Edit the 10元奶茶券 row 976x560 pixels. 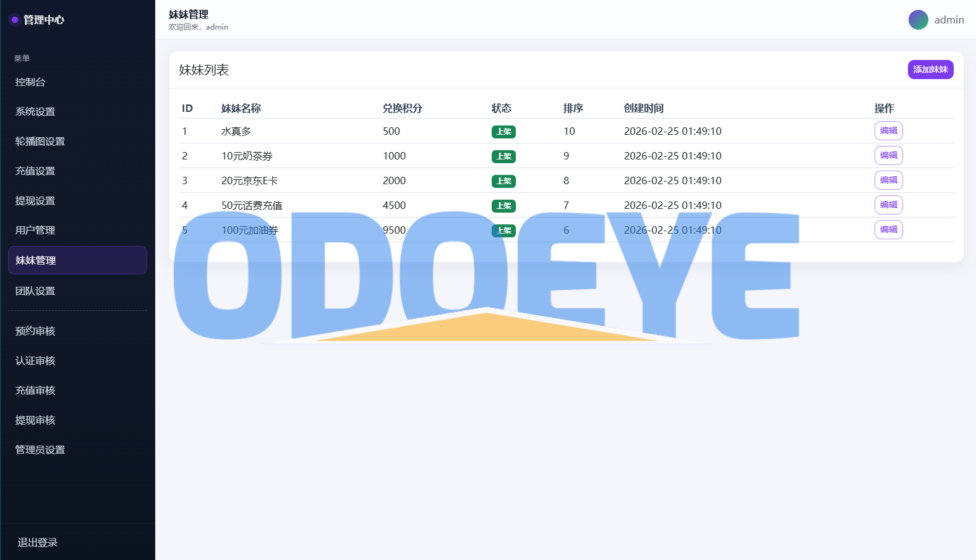888,155
